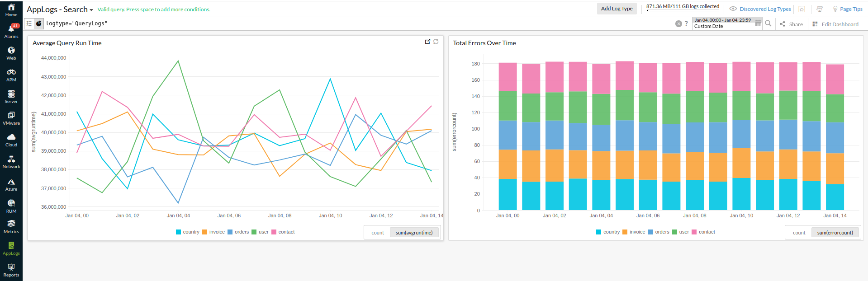Toggle count view on Average Query chart
The image size is (868, 281).
378,233
